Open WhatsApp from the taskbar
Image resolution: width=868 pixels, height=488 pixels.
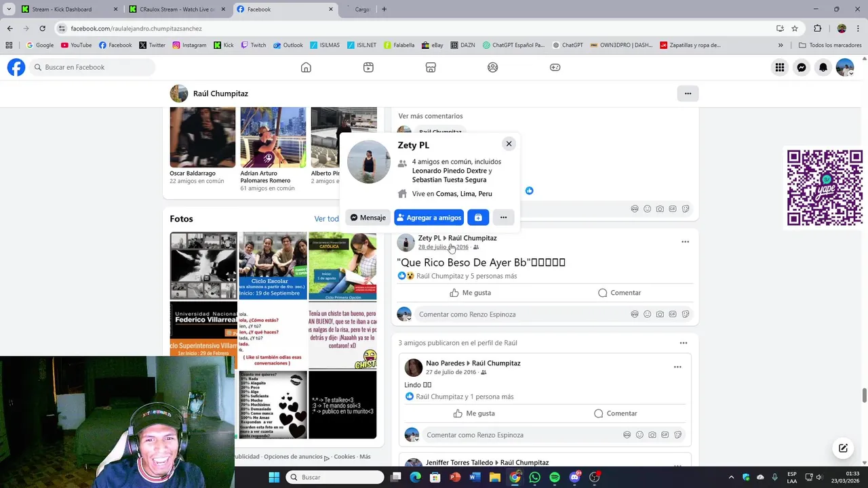(535, 477)
